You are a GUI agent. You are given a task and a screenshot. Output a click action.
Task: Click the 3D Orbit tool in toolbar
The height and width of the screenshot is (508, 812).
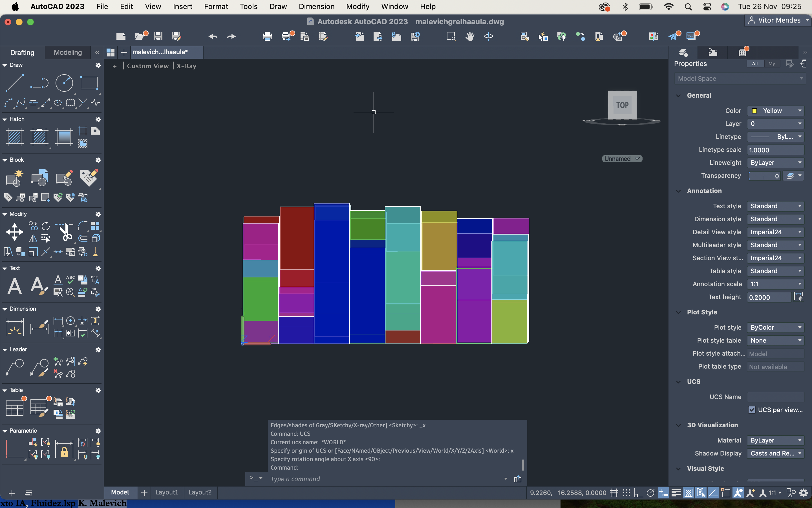coord(489,36)
